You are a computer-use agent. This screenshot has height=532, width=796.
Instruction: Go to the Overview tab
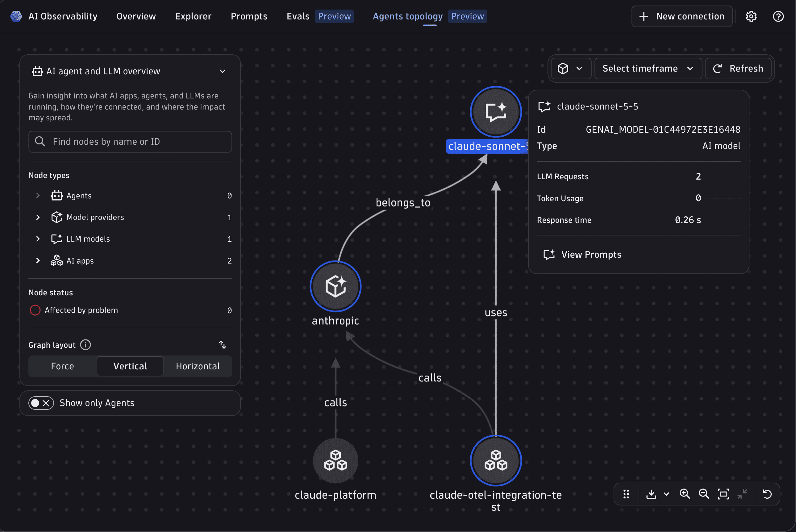136,16
